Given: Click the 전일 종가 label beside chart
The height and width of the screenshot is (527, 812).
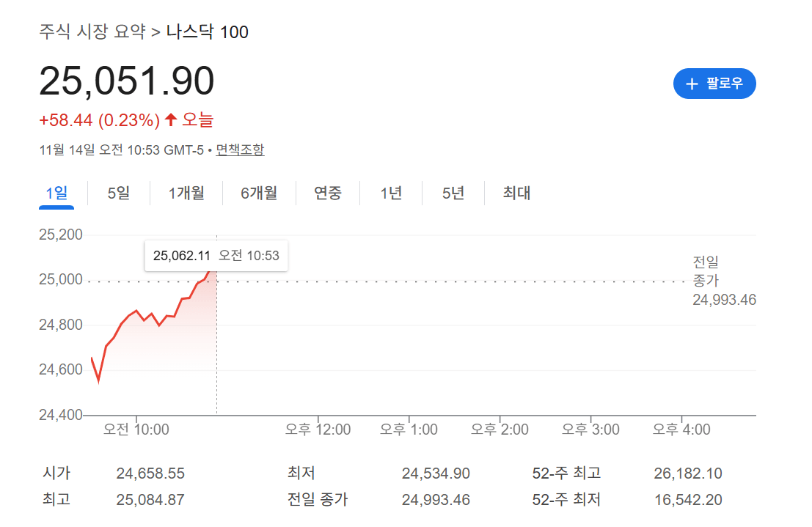Looking at the screenshot, I should pos(706,270).
